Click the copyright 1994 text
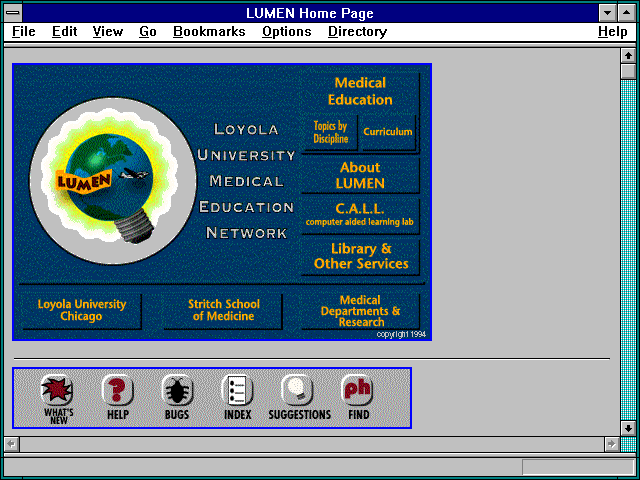Image resolution: width=640 pixels, height=480 pixels. [401, 334]
